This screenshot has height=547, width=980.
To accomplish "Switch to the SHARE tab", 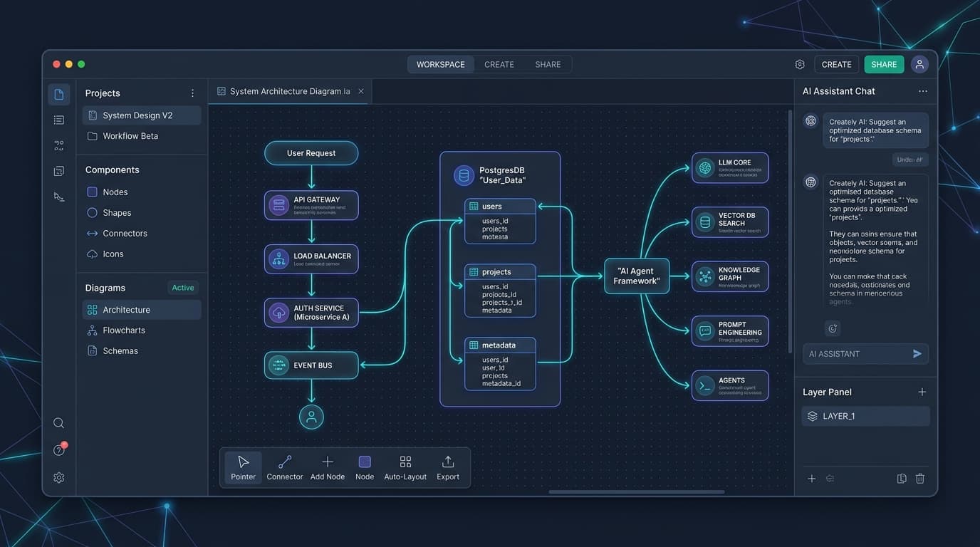I will click(548, 64).
